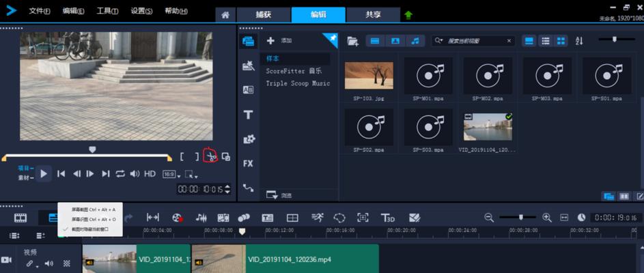Select Triple Scoop Music folder
This screenshot has width=644, height=273.
(298, 83)
